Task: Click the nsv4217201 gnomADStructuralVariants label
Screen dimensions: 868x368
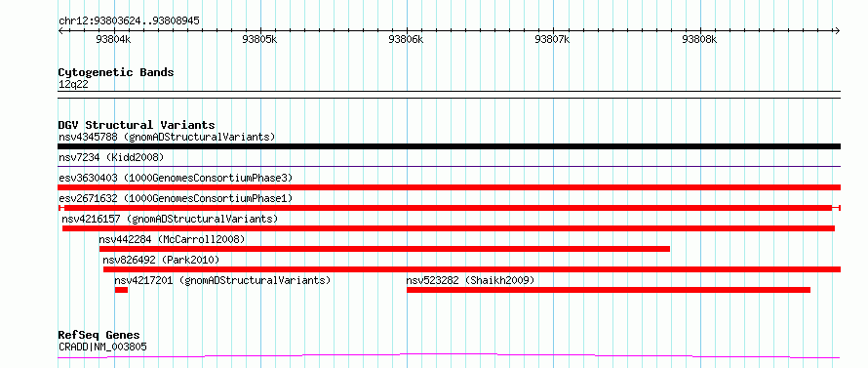Action: coord(222,281)
